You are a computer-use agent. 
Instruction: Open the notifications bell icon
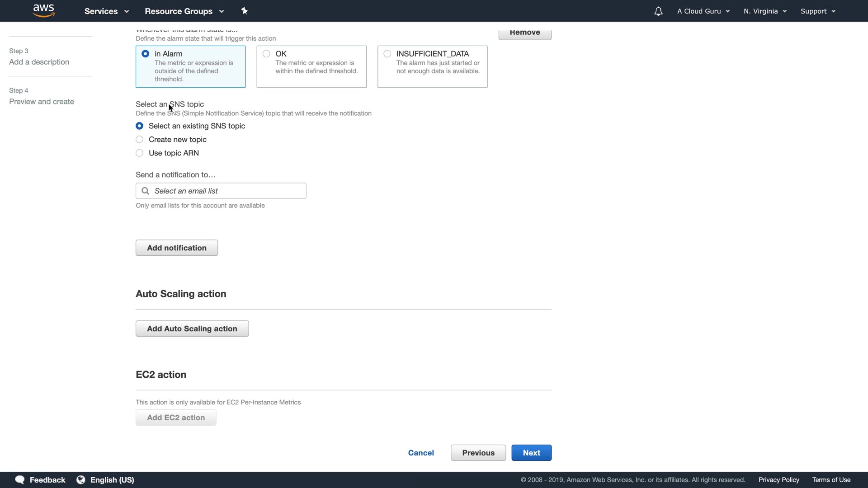point(658,11)
